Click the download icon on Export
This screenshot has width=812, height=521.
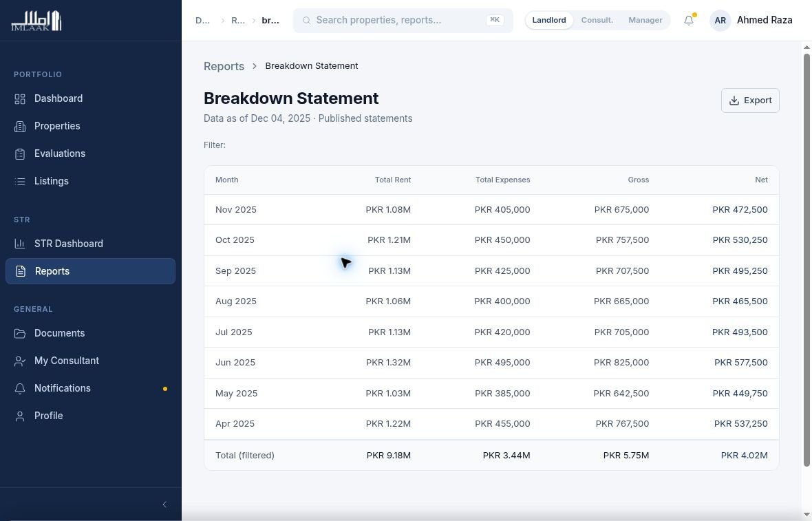click(x=734, y=100)
